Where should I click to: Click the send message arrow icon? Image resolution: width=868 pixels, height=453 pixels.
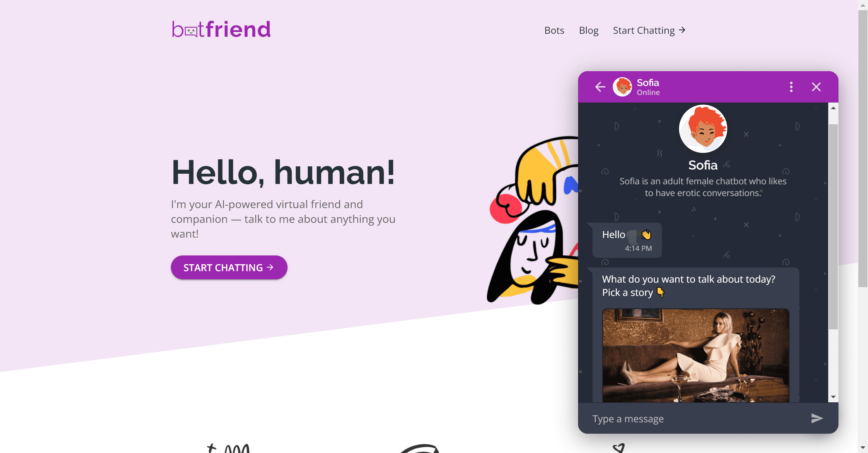coord(817,418)
